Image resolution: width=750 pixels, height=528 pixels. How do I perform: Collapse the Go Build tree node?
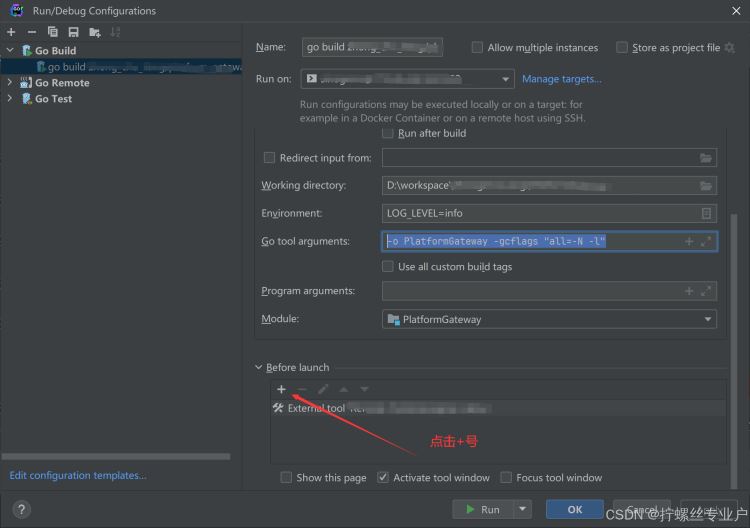[x=10, y=50]
